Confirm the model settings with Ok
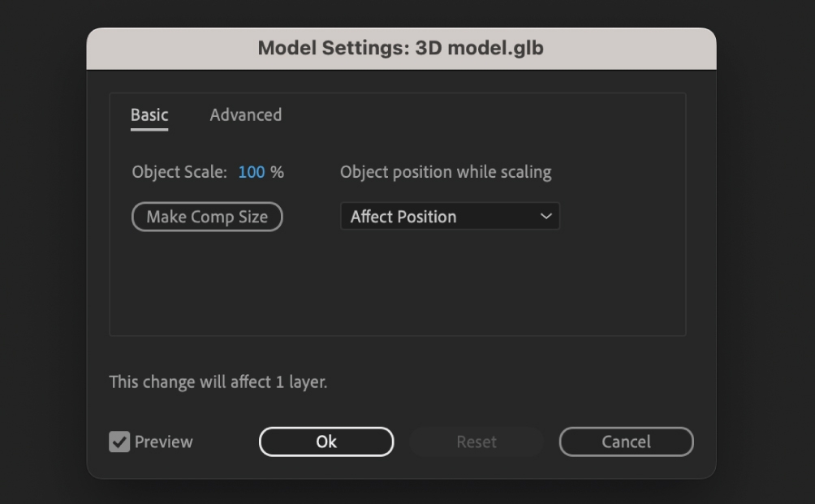 pyautogui.click(x=326, y=442)
